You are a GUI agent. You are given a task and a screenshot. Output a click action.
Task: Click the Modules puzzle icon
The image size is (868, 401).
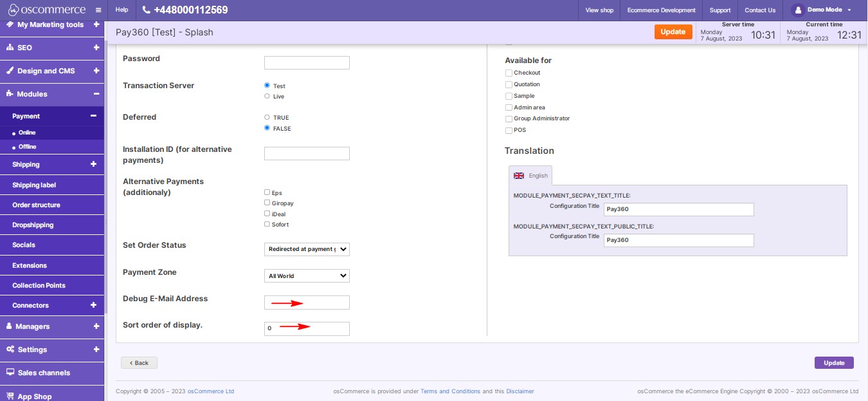(10, 94)
